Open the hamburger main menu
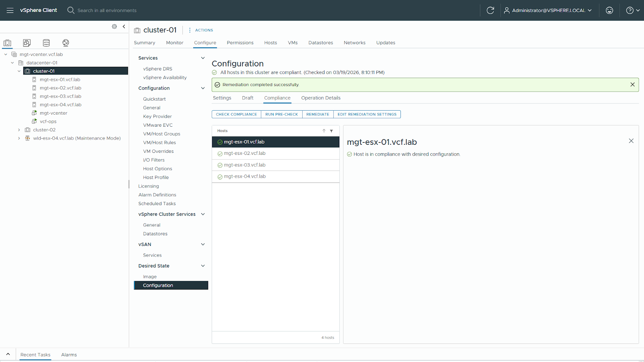 point(10,10)
